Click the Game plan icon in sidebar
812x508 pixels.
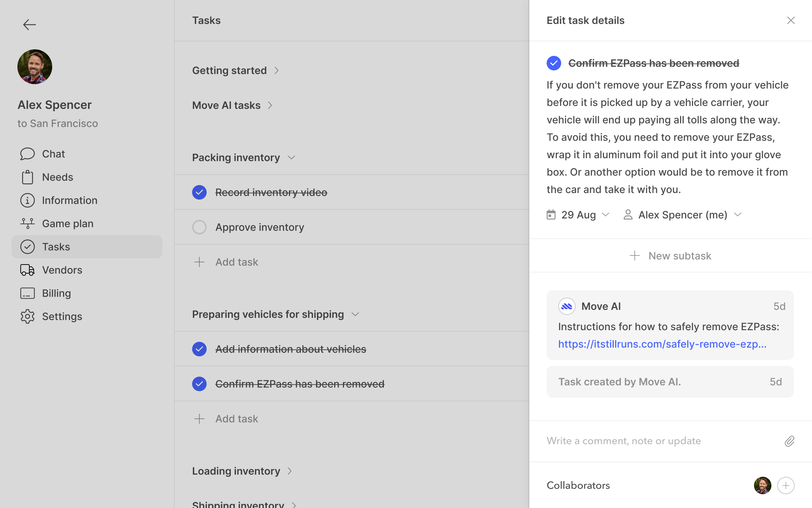[27, 224]
